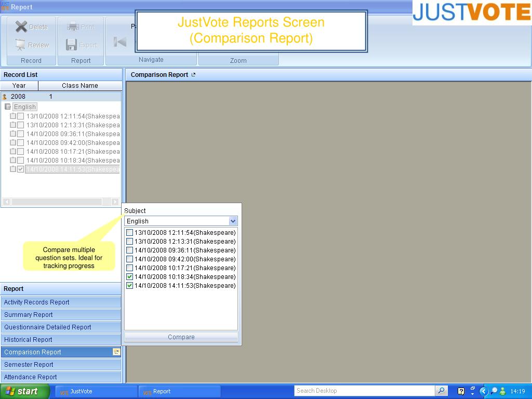Print the report with the printer icon

73,26
